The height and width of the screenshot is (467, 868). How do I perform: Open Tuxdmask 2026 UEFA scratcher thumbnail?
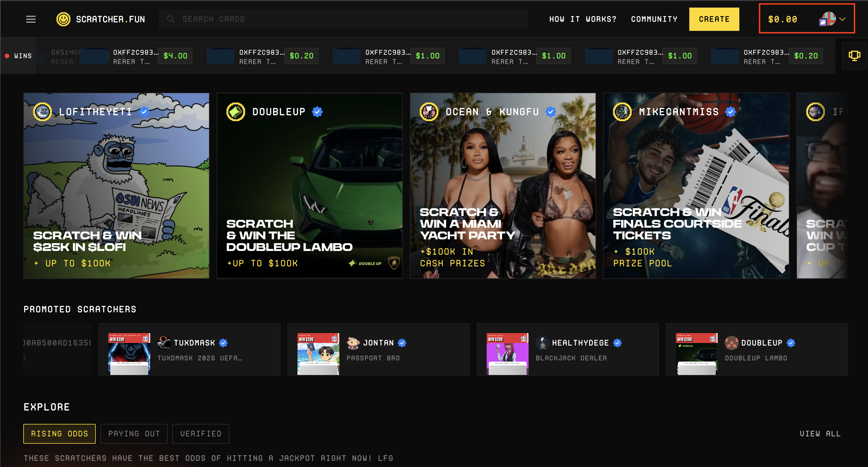click(x=129, y=353)
